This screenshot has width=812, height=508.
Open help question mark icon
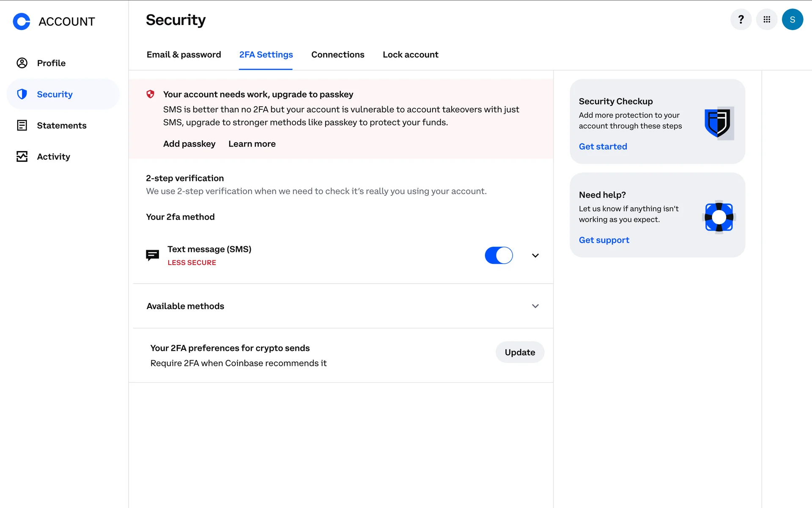pyautogui.click(x=741, y=19)
